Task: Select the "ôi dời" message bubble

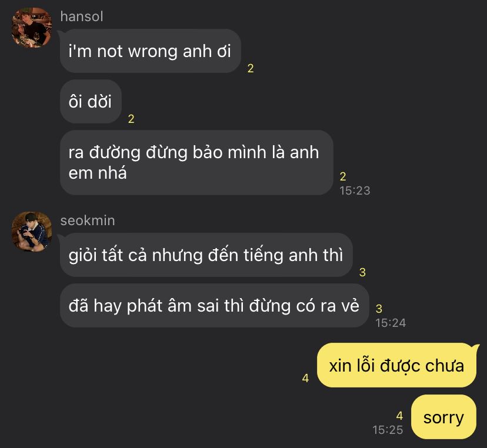Action: coord(91,102)
